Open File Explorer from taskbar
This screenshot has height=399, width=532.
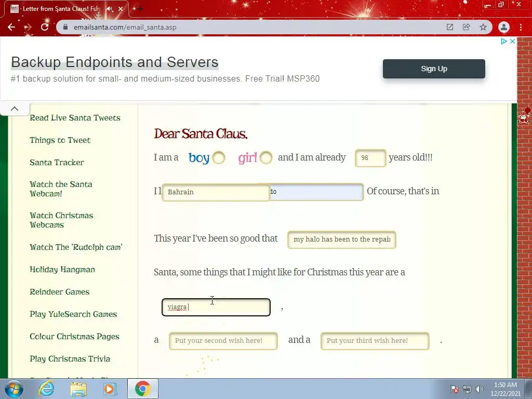[x=78, y=389]
